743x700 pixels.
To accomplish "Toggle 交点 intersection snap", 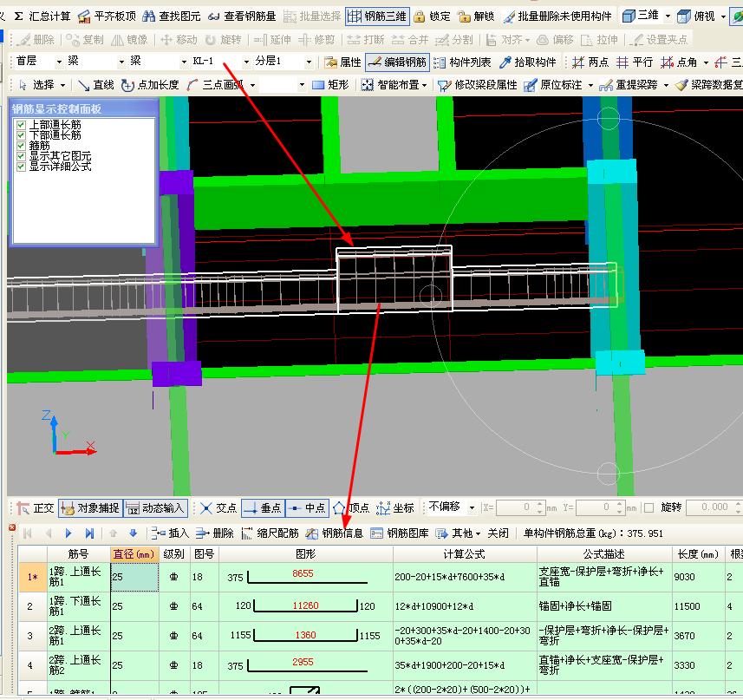I will click(x=218, y=508).
